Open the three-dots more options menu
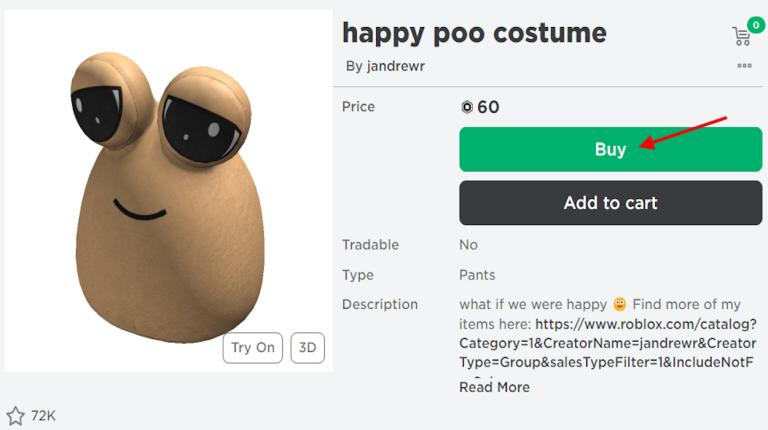 click(744, 66)
